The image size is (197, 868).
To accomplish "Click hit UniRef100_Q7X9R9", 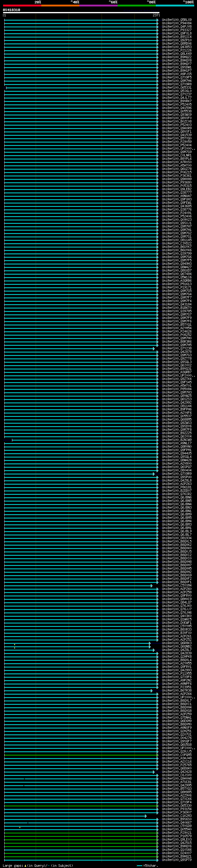I will [x=176, y=474].
